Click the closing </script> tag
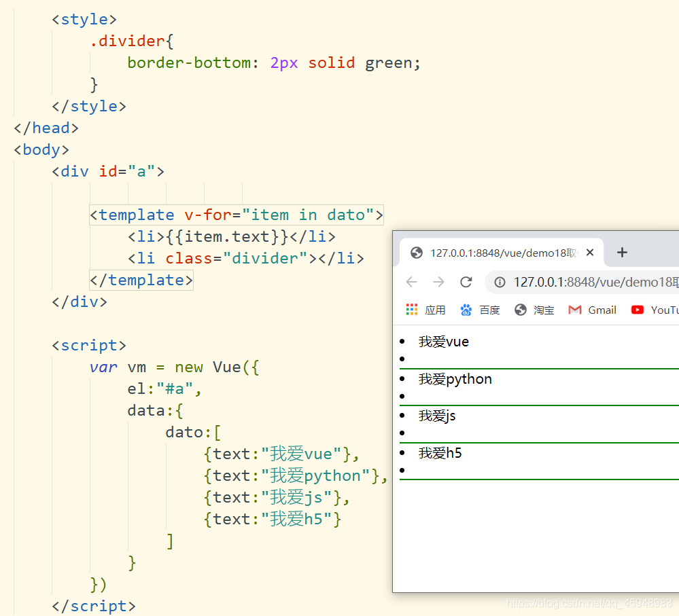Viewport: 679px width, 616px height. 94,606
